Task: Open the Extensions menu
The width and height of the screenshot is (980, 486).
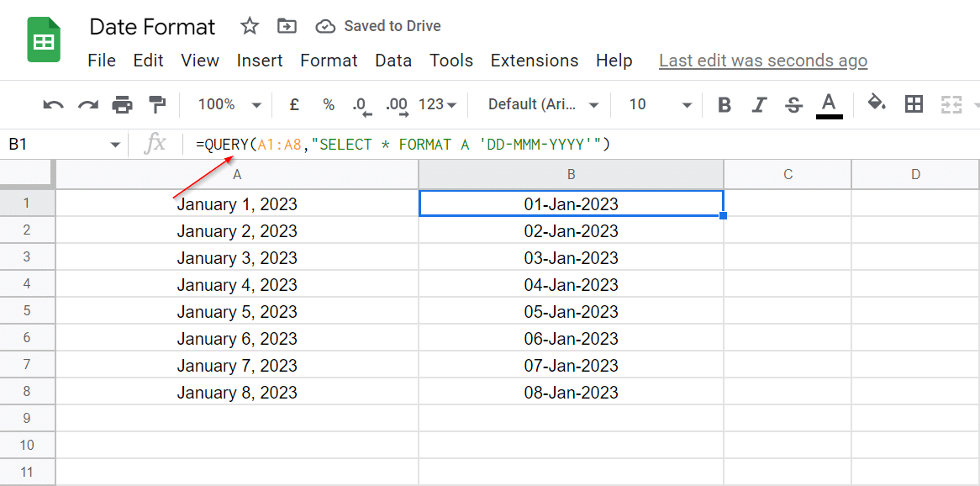Action: [535, 61]
